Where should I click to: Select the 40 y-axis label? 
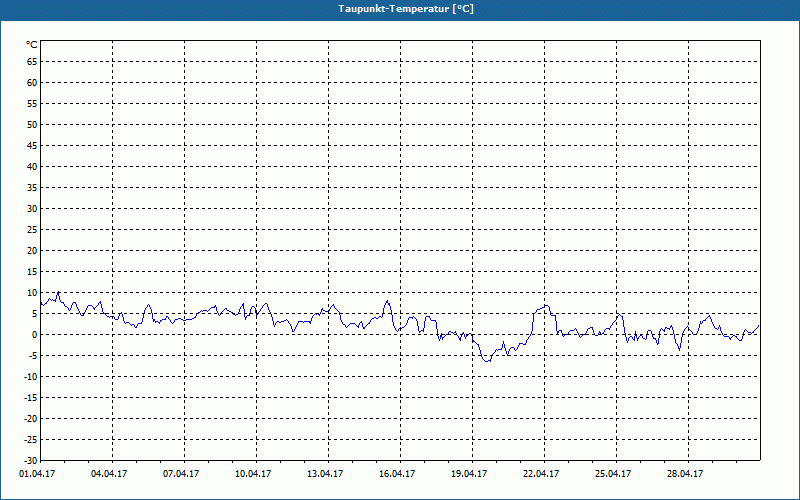tap(32, 167)
